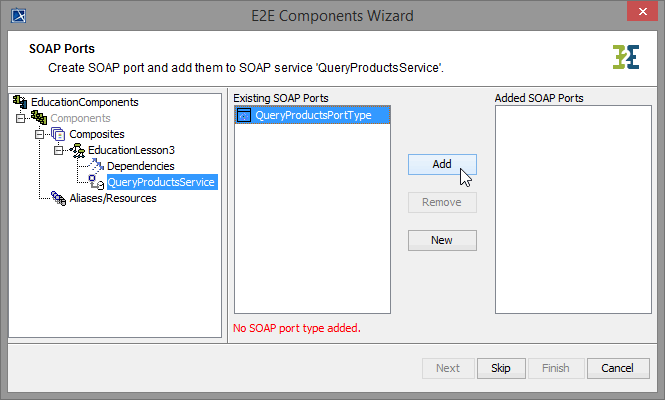
Task: Click the Aliases/Resources icon
Action: point(58,198)
